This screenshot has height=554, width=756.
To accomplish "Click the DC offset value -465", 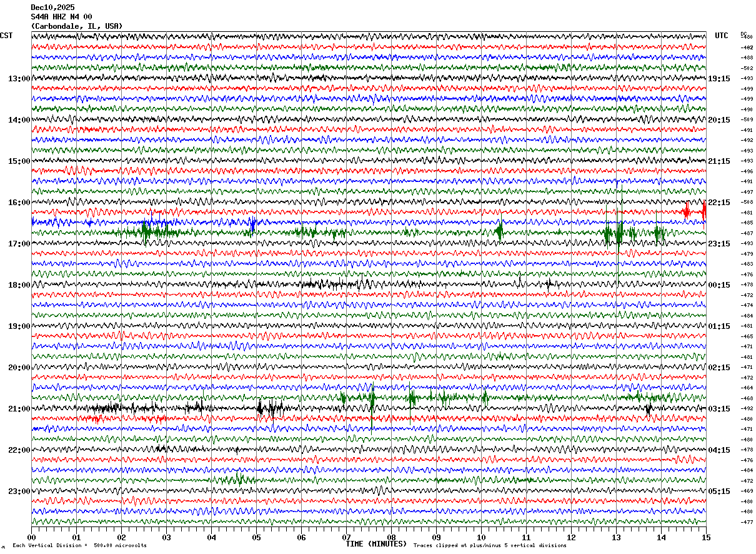I will click(x=747, y=336).
